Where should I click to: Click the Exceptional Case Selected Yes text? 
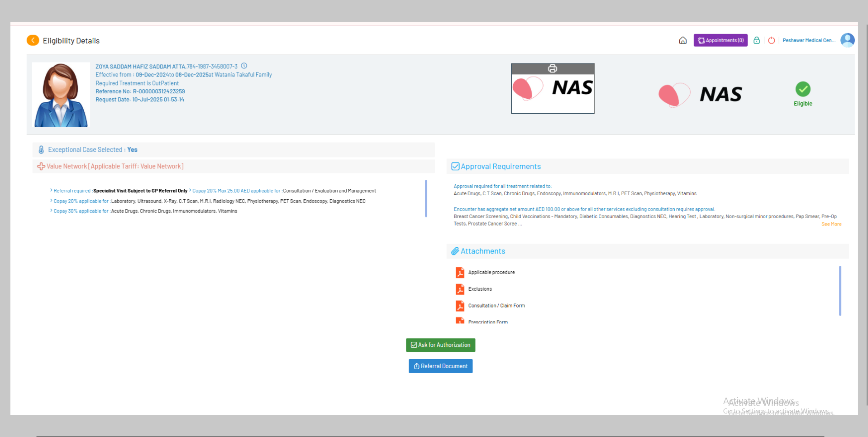(93, 150)
